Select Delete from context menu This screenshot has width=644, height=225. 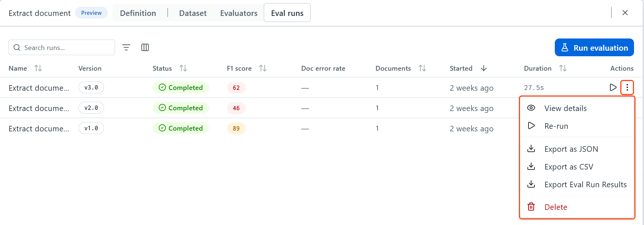pyautogui.click(x=577, y=207)
